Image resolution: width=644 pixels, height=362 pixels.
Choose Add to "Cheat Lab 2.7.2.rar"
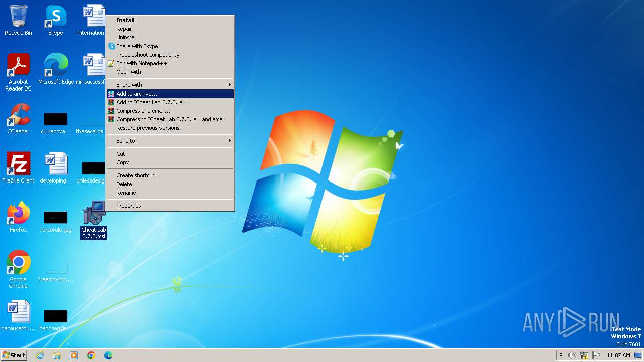(x=170, y=102)
